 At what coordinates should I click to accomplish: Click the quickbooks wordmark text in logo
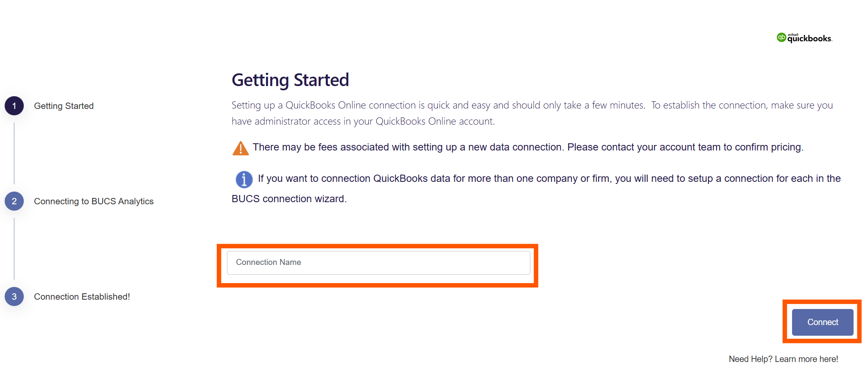(x=809, y=38)
